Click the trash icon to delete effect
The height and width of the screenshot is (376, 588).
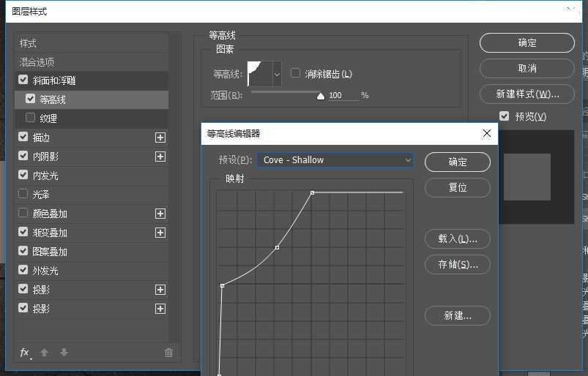[168, 353]
